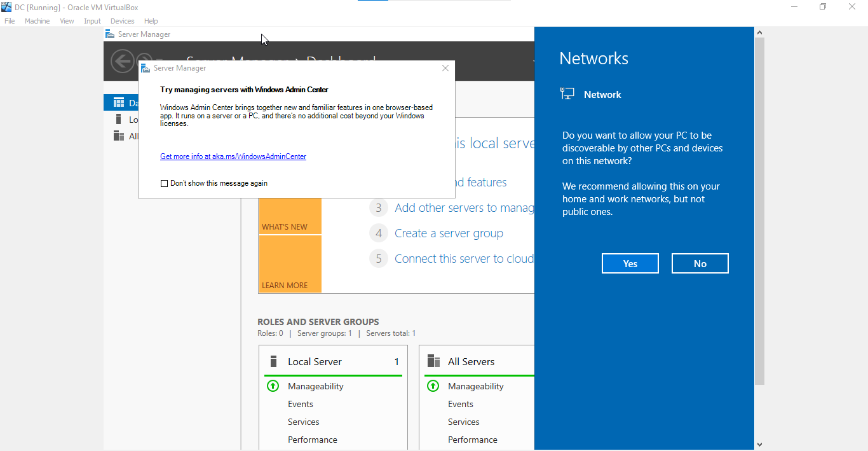Screen dimensions: 868x451
Task: Click 'Connect this server to cloud' link
Action: tap(464, 259)
